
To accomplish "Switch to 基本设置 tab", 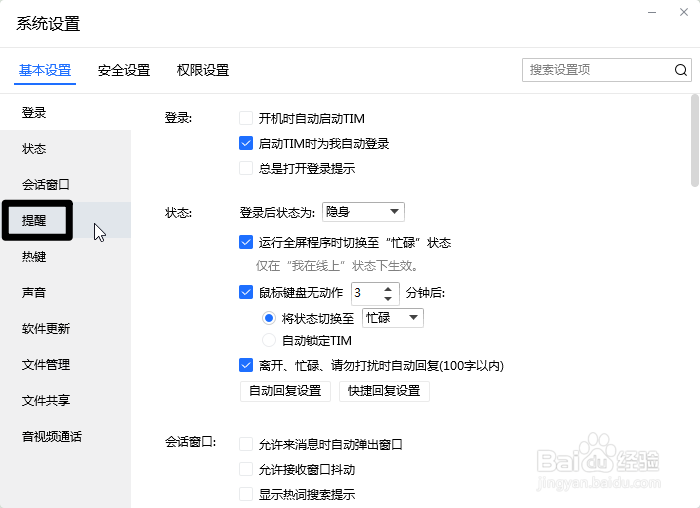I will (x=45, y=70).
